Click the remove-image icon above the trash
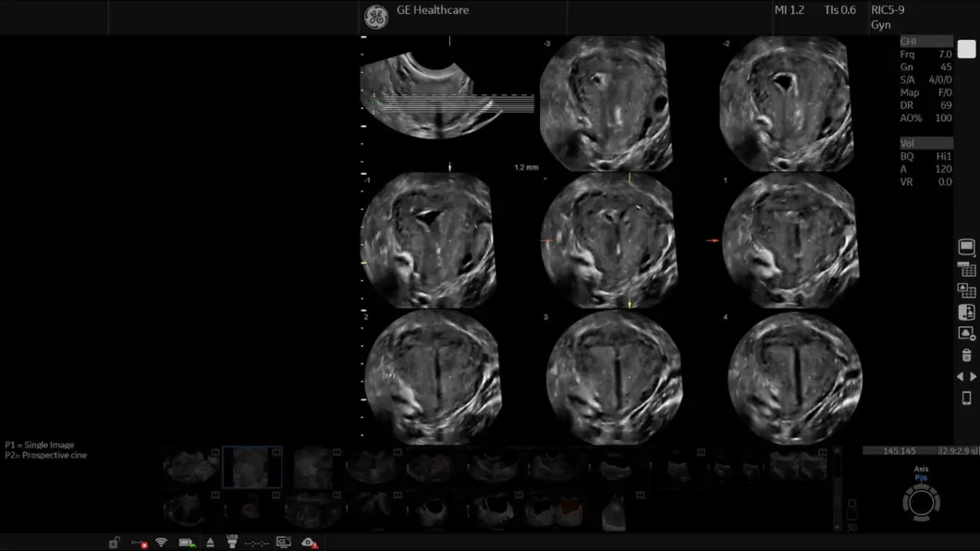 (x=966, y=334)
